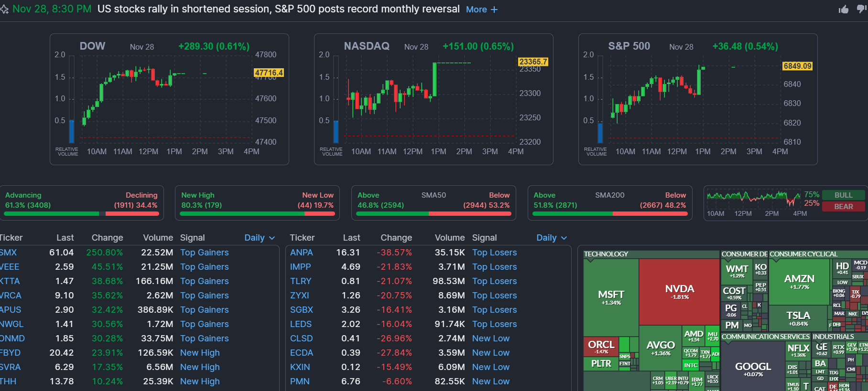Viewport: 868px width, 391px height.
Task: Click the Industrials sector heading in heatmap
Action: [x=833, y=337]
